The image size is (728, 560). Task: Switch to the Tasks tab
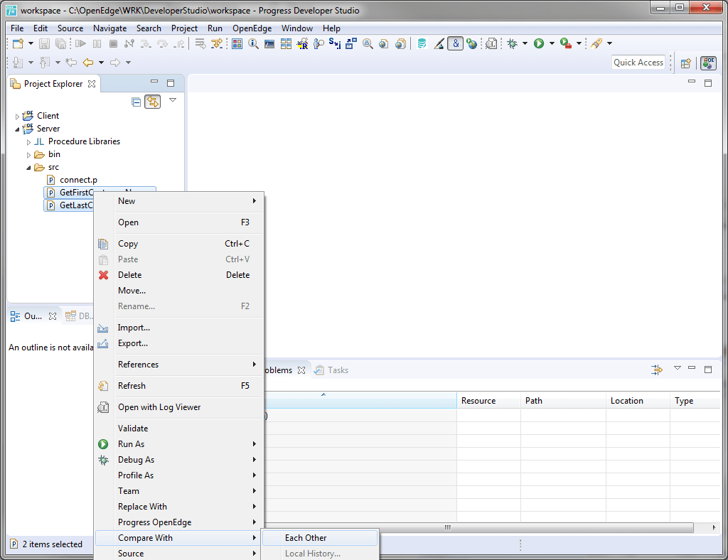pyautogui.click(x=331, y=370)
